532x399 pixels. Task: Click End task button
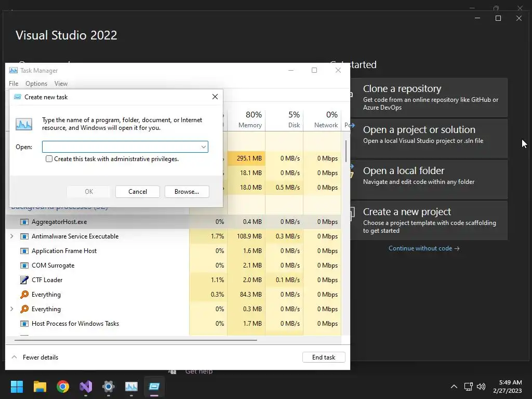(x=324, y=357)
